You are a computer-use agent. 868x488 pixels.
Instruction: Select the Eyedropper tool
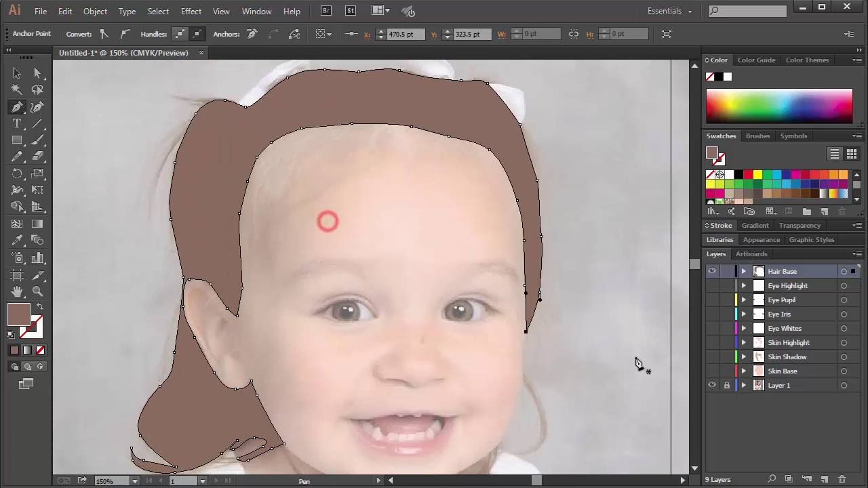pyautogui.click(x=17, y=241)
